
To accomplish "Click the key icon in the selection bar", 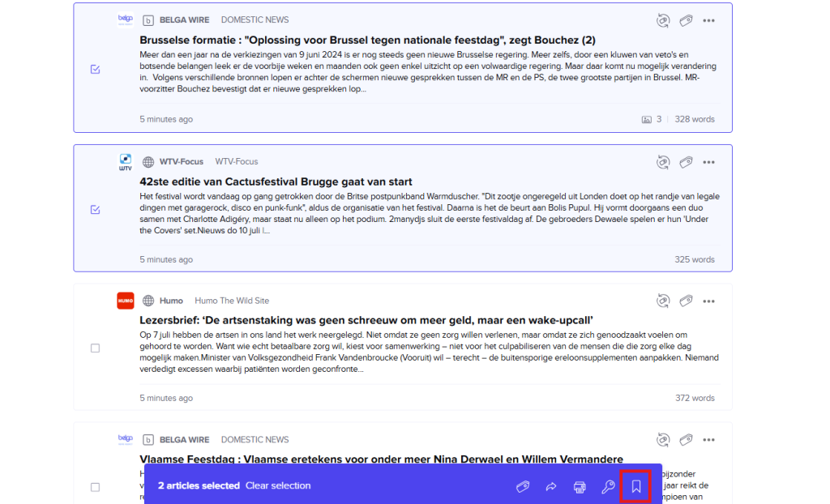I will pos(608,486).
